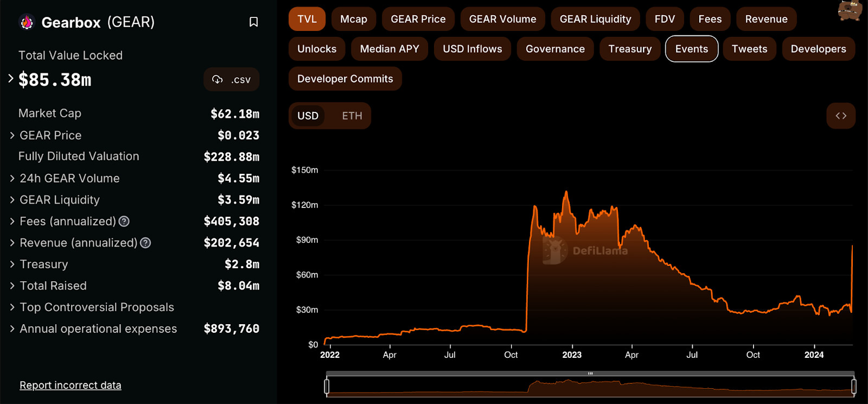The image size is (868, 404).
Task: Select the Developer Commits option
Action: (x=345, y=79)
